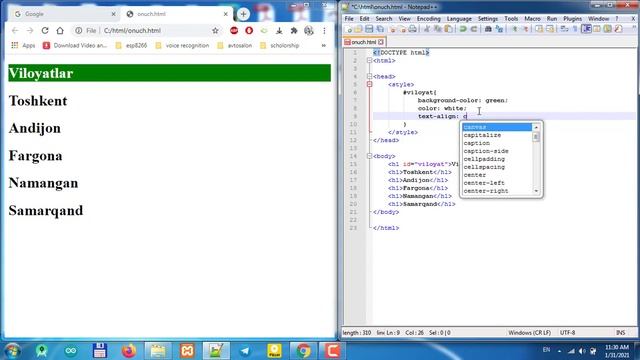The image size is (640, 360).
Task: Click the Redo icon in Notepad++ toolbar
Action: [474, 29]
